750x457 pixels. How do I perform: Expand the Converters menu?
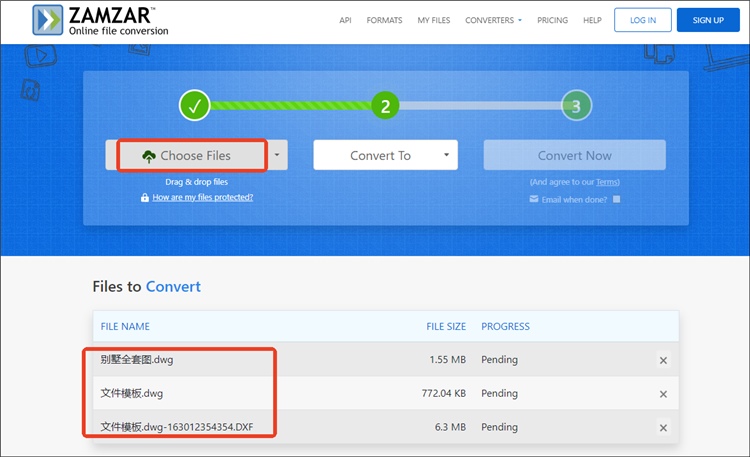point(493,20)
